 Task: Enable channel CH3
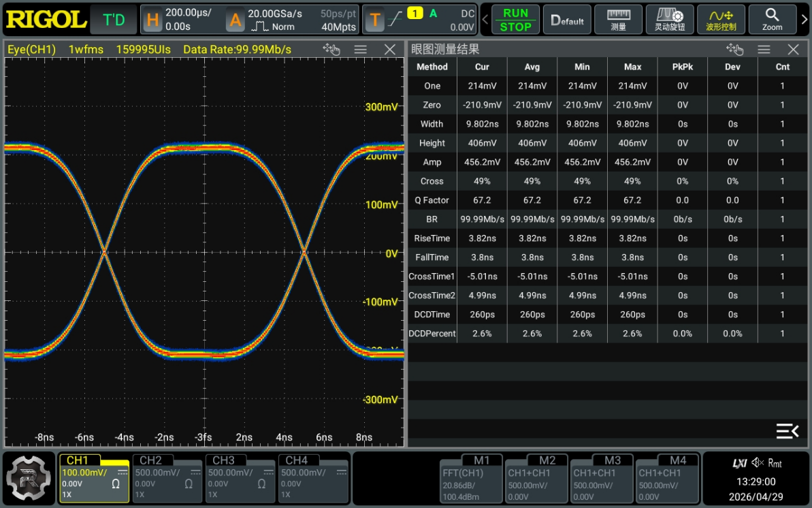[240, 478]
